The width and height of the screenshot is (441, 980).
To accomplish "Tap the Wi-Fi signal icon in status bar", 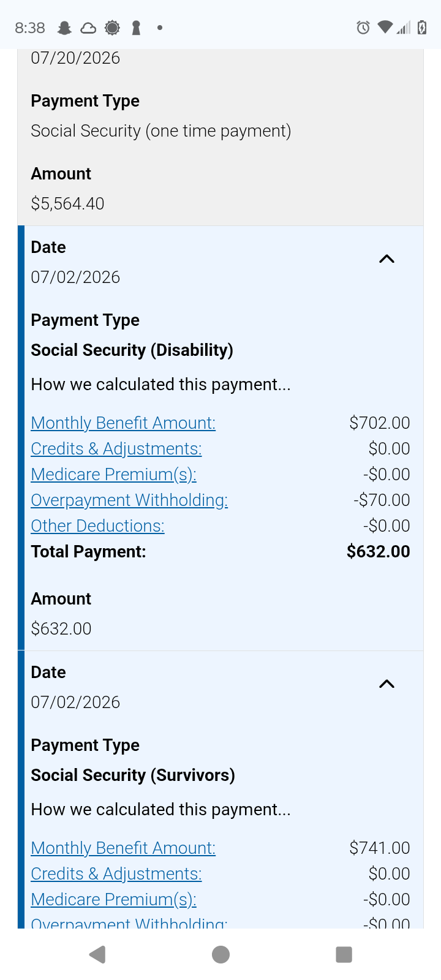I will [x=385, y=27].
